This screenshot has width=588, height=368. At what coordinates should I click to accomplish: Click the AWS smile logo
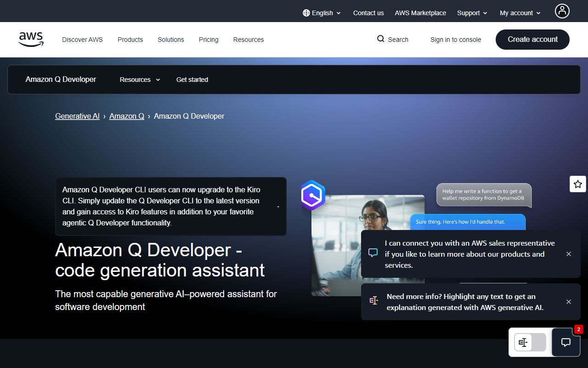click(x=31, y=39)
